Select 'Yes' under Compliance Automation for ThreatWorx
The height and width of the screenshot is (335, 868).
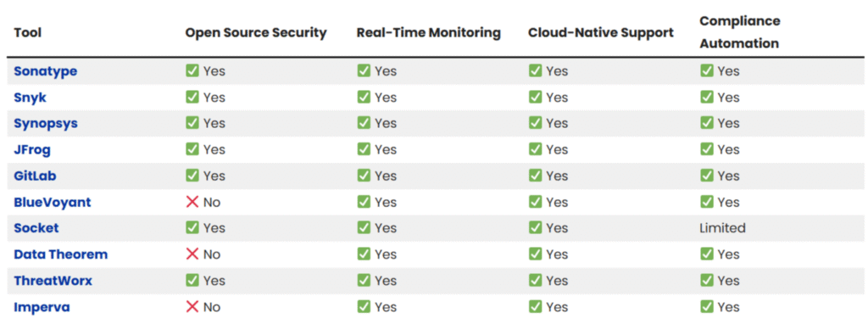[729, 282]
